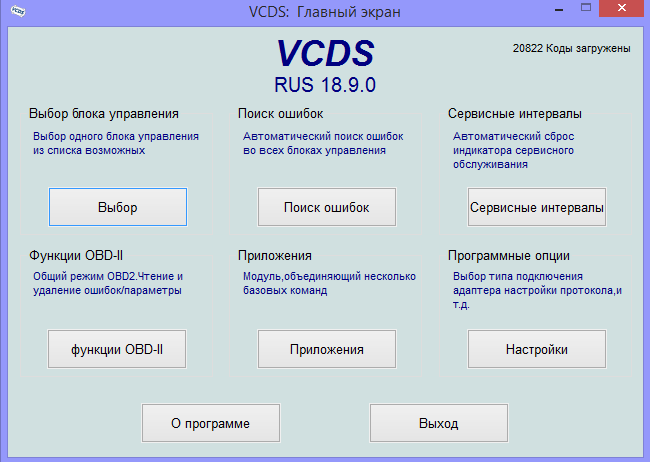This screenshot has width=650, height=462.
Task: Launch функции OBD-II button
Action: tap(117, 349)
